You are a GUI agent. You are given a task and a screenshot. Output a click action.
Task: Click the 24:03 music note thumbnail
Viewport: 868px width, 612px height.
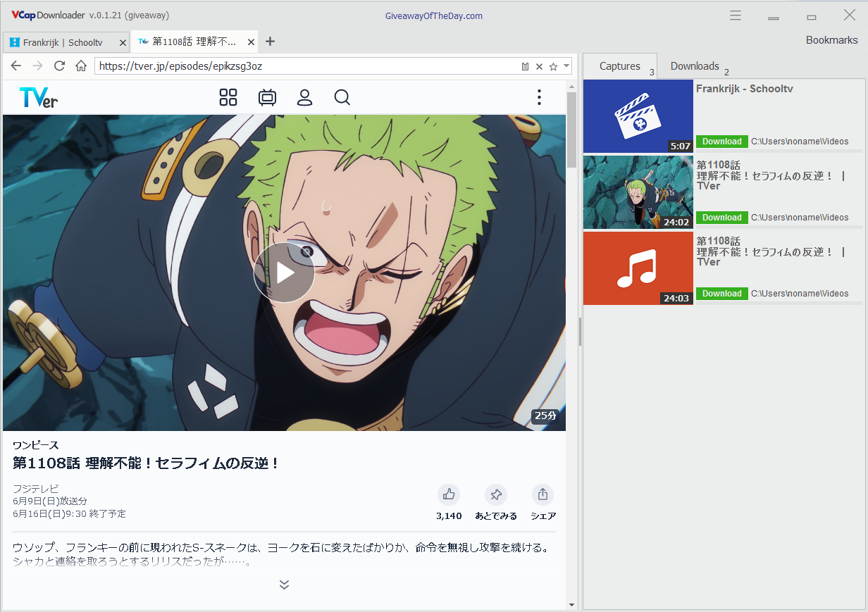638,268
